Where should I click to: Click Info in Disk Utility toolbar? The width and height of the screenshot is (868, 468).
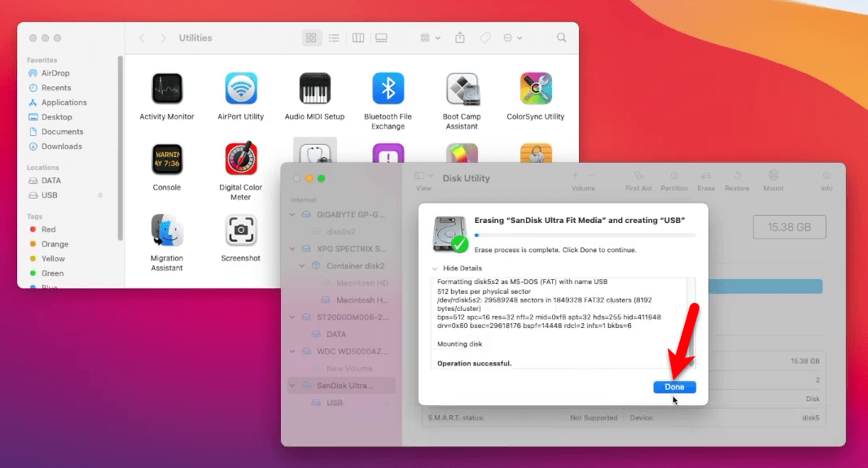(826, 181)
